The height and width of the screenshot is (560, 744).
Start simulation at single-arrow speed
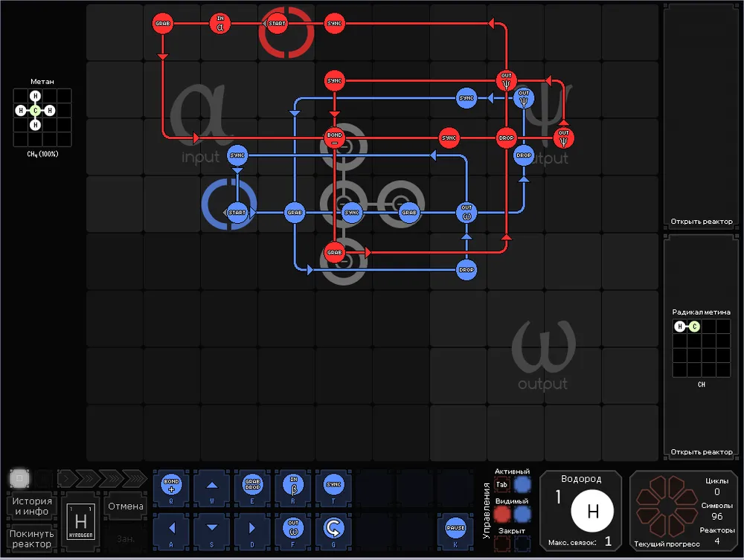click(x=68, y=478)
